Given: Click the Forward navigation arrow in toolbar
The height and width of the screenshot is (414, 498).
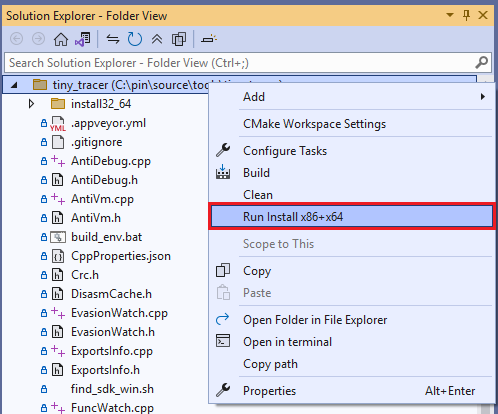Looking at the screenshot, I should (38, 39).
